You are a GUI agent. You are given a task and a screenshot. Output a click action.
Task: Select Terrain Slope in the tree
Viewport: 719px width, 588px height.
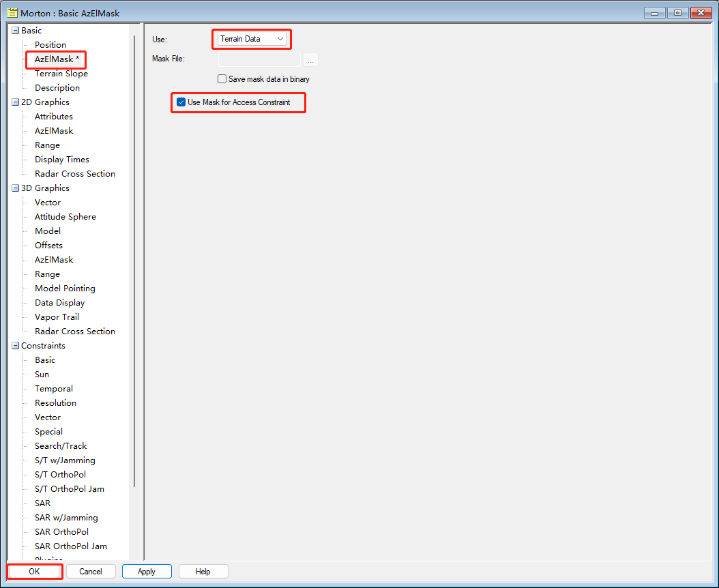tap(60, 73)
